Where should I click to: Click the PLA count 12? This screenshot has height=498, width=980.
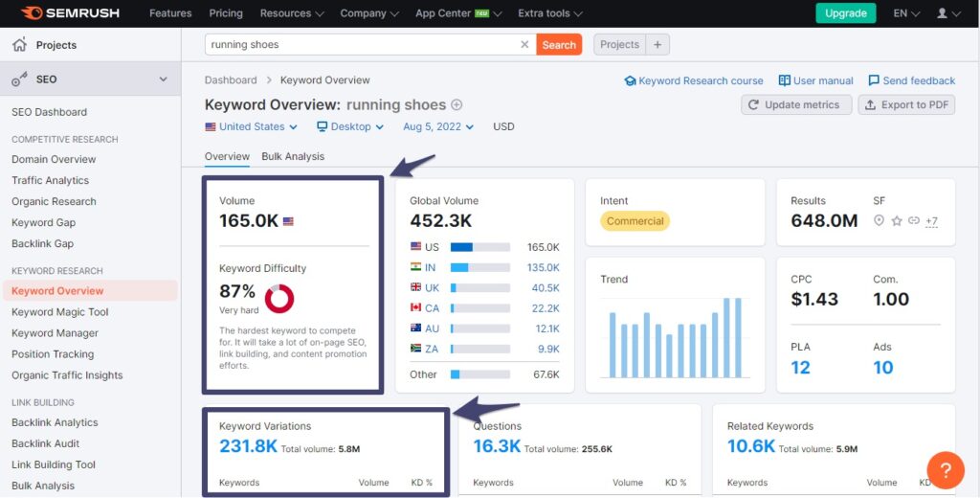[801, 367]
